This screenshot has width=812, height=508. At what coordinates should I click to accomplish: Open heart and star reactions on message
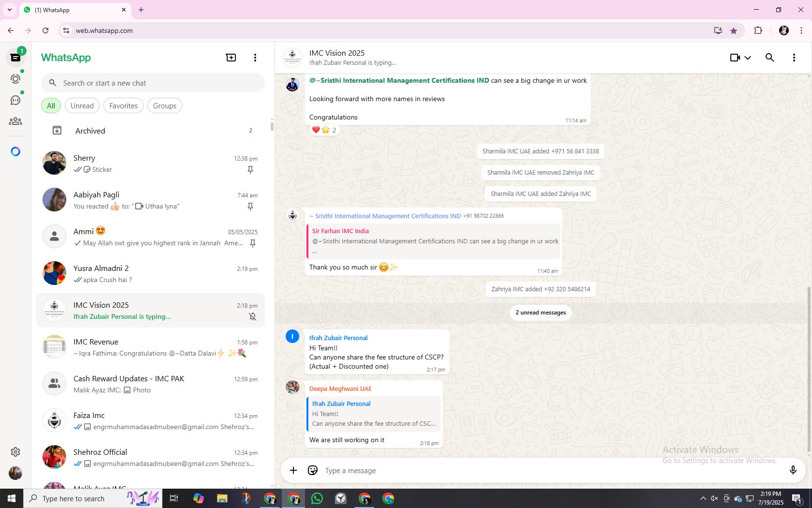pos(324,130)
